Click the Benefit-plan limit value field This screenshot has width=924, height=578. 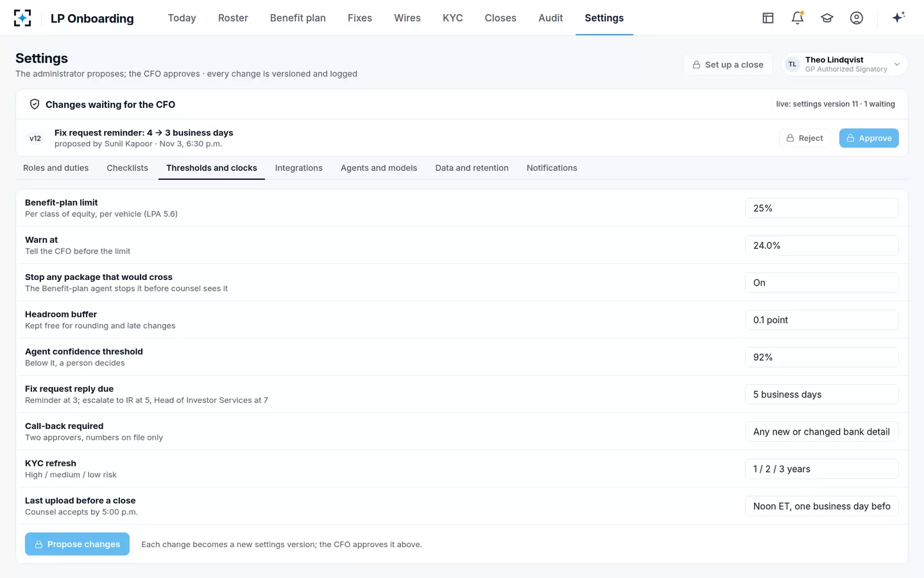[x=822, y=208]
